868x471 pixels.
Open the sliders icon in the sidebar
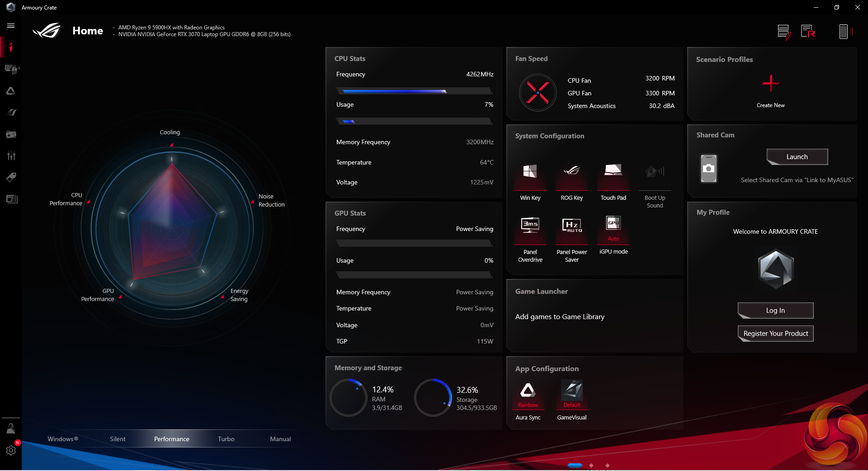(x=11, y=156)
